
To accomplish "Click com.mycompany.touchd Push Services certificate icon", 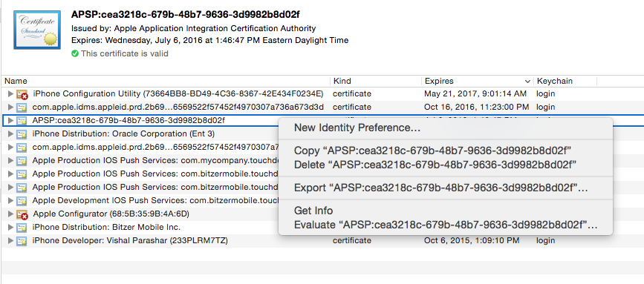I will [22, 161].
